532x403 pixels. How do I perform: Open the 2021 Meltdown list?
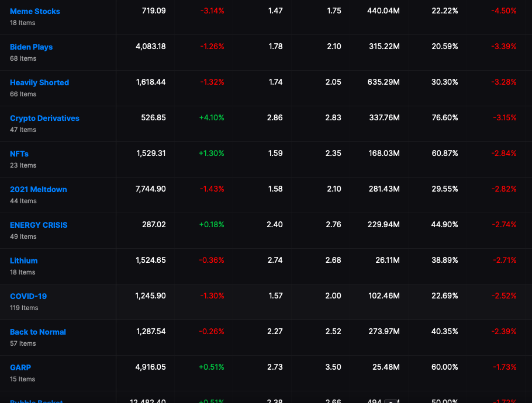pyautogui.click(x=39, y=189)
